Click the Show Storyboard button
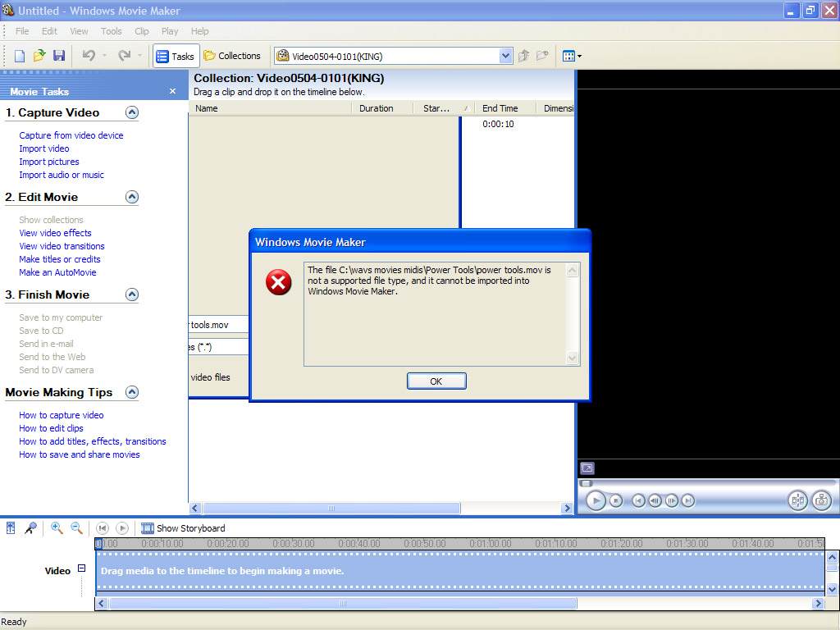The image size is (840, 630). 183,528
